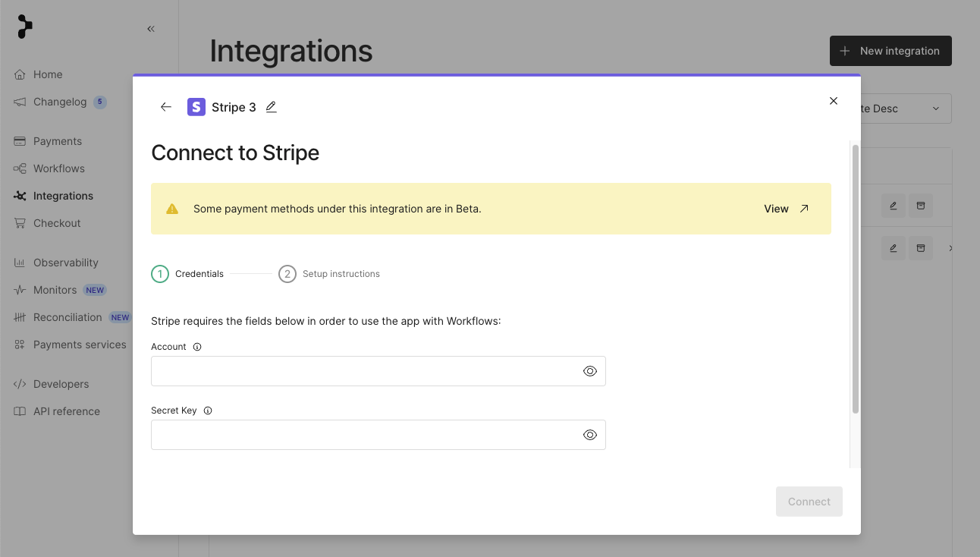Click the yellow warning triangle icon

[172, 209]
